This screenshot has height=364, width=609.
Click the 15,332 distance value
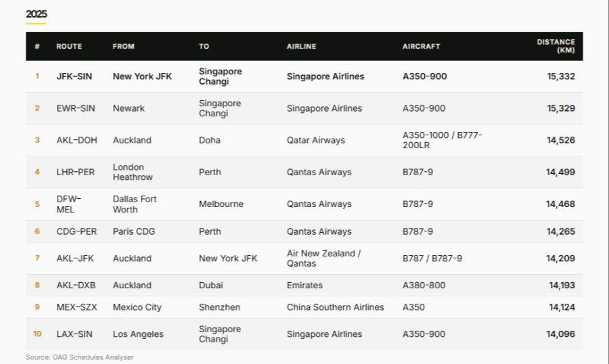point(561,76)
